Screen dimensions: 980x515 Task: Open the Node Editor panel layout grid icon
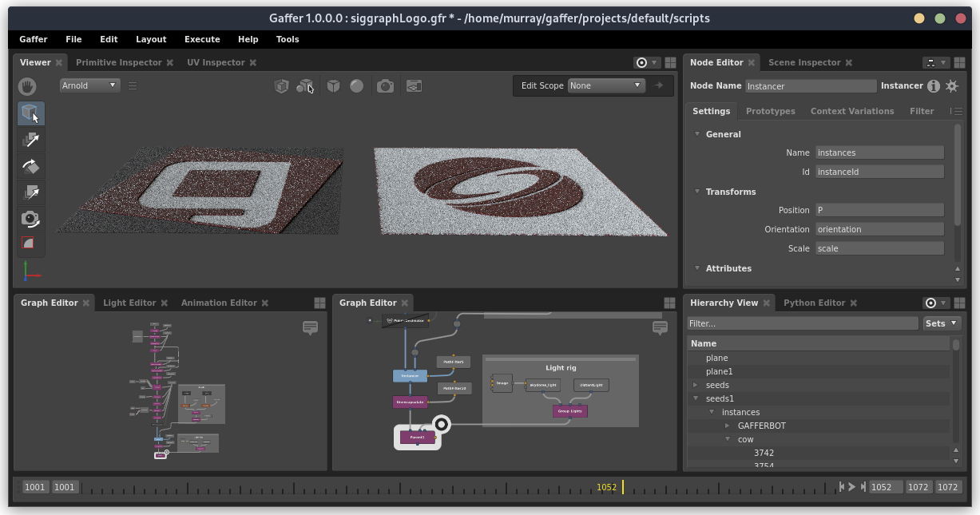tap(961, 62)
